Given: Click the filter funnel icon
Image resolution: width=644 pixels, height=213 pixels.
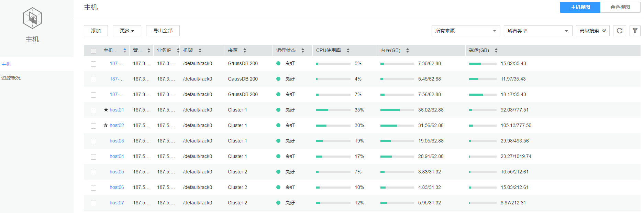Looking at the screenshot, I should coord(635,31).
